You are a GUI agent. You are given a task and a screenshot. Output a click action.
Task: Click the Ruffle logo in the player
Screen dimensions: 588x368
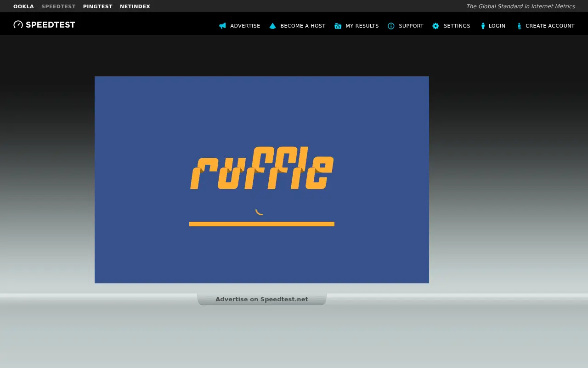point(262,168)
